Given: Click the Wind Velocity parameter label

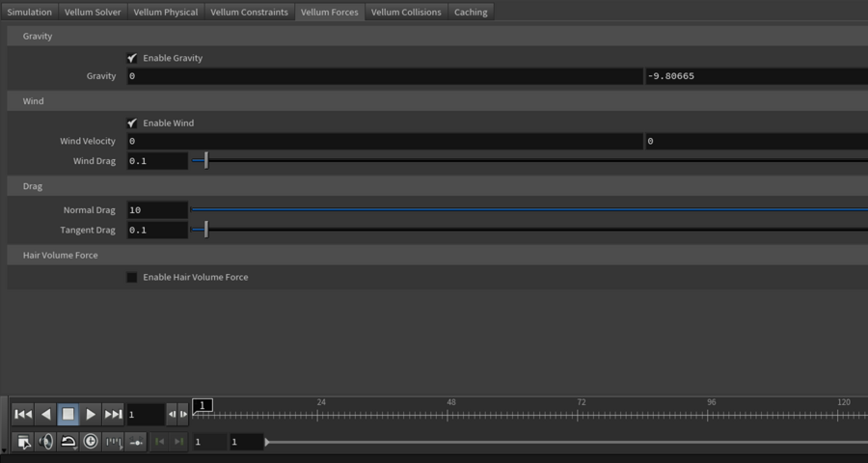Looking at the screenshot, I should pyautogui.click(x=88, y=141).
